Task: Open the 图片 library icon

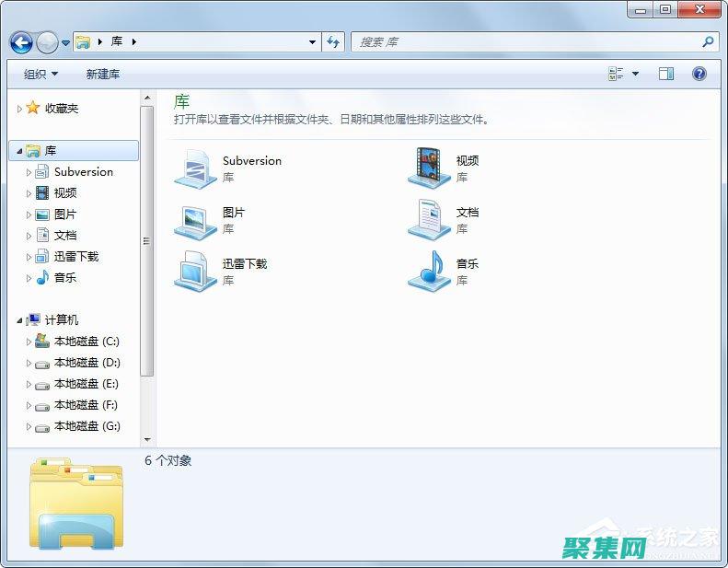Action: click(x=195, y=219)
